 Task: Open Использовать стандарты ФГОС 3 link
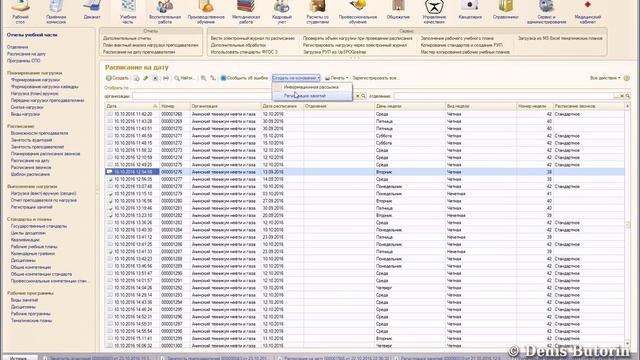[x=244, y=52]
